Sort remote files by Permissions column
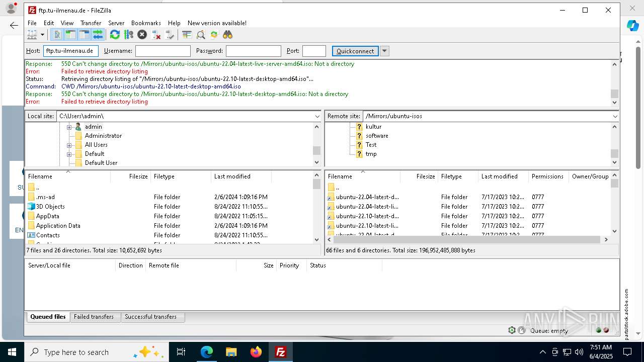Image resolution: width=644 pixels, height=362 pixels. [x=548, y=176]
